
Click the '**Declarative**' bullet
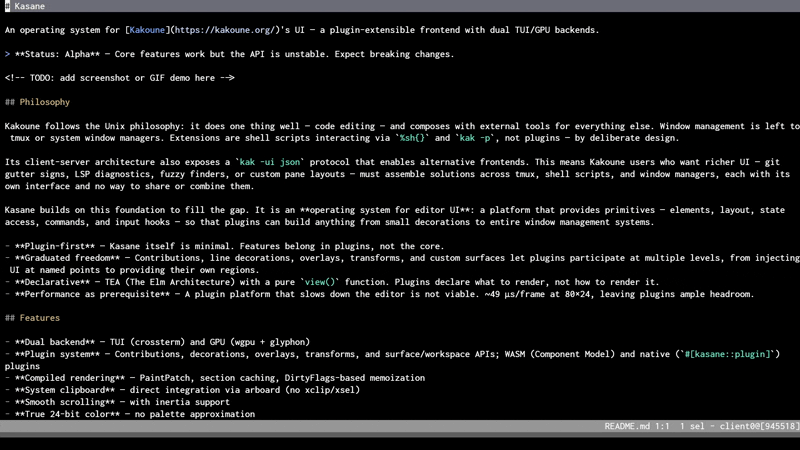point(52,282)
